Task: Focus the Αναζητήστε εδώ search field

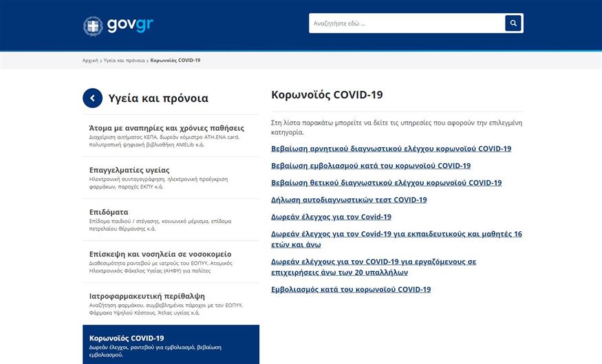Action: (406, 23)
